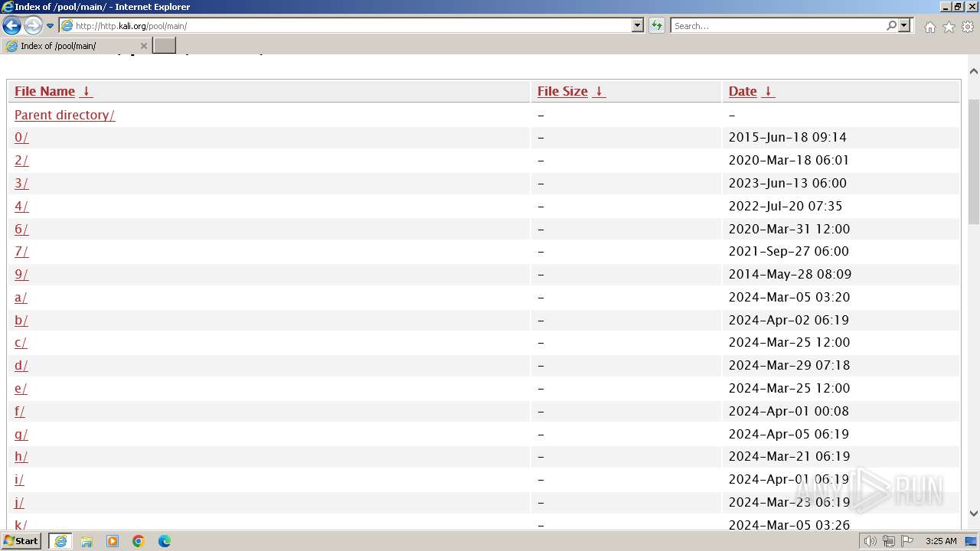Open the Parent directory/ link
980x551 pixels.
pos(64,115)
